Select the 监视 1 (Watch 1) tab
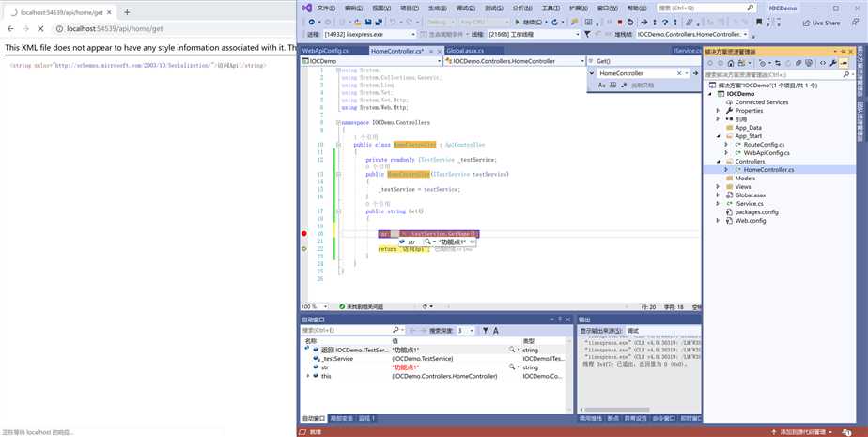This screenshot has width=868, height=437. click(x=366, y=419)
